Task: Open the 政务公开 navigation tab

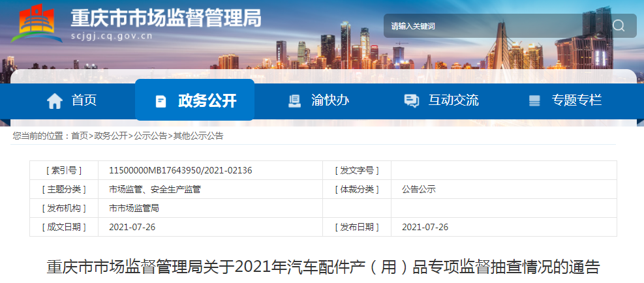Action: click(194, 100)
